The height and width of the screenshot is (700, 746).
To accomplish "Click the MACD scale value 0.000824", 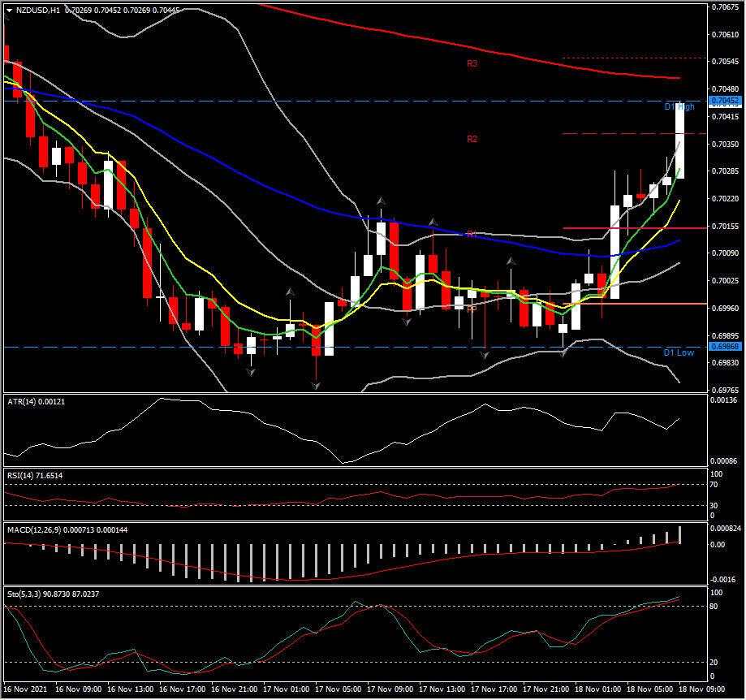I will point(725,529).
